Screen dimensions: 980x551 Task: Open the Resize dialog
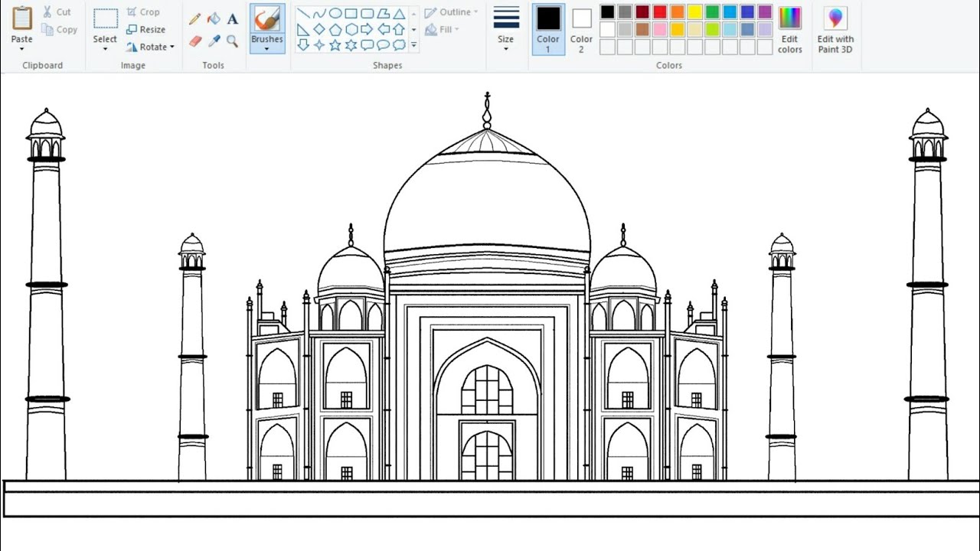[x=146, y=29]
